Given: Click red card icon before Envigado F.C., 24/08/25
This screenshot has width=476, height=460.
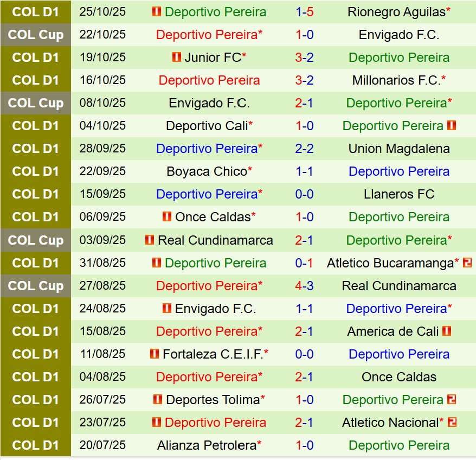Looking at the screenshot, I should tap(167, 308).
